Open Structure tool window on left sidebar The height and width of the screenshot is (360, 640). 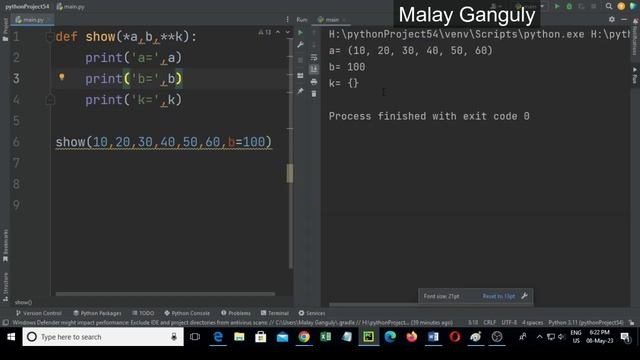[x=5, y=287]
